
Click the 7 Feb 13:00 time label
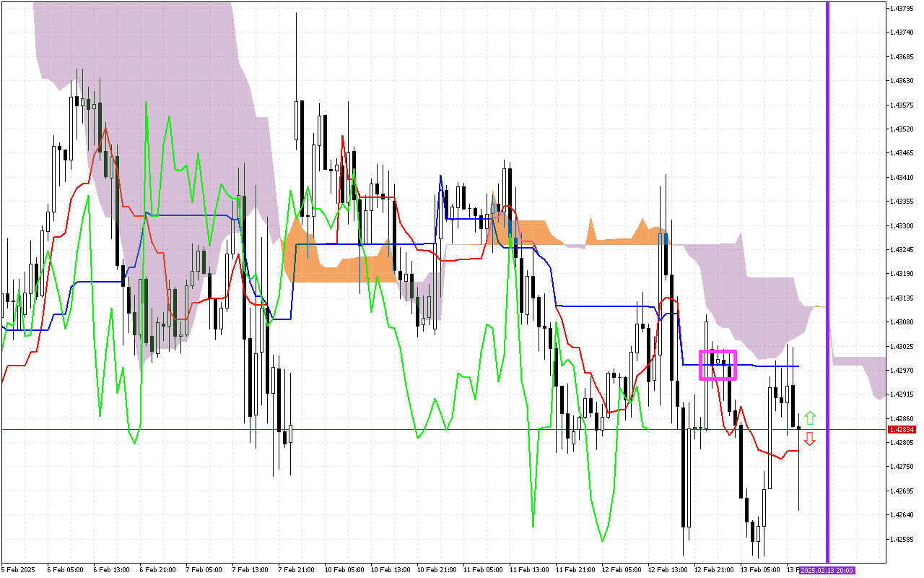click(x=250, y=570)
